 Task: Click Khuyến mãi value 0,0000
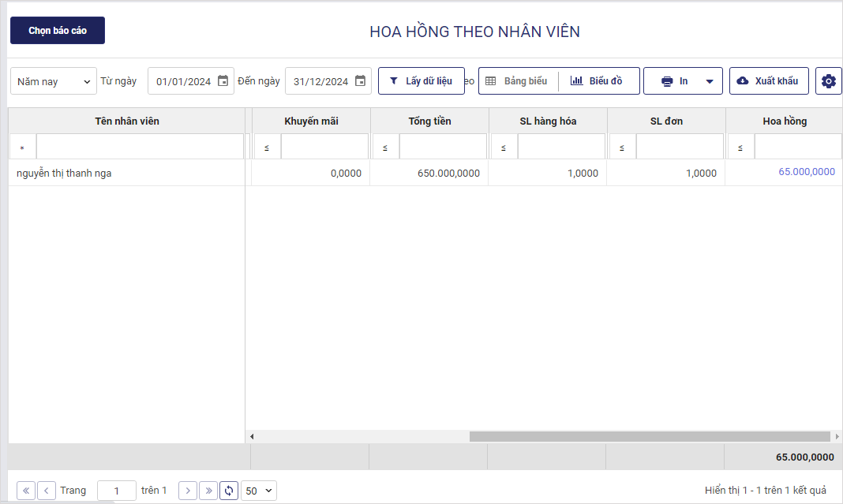(346, 173)
